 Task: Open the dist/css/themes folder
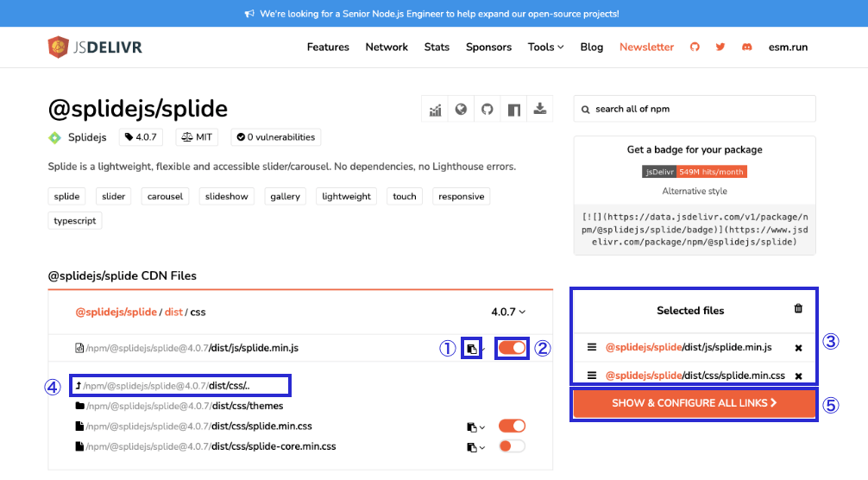[x=179, y=406]
